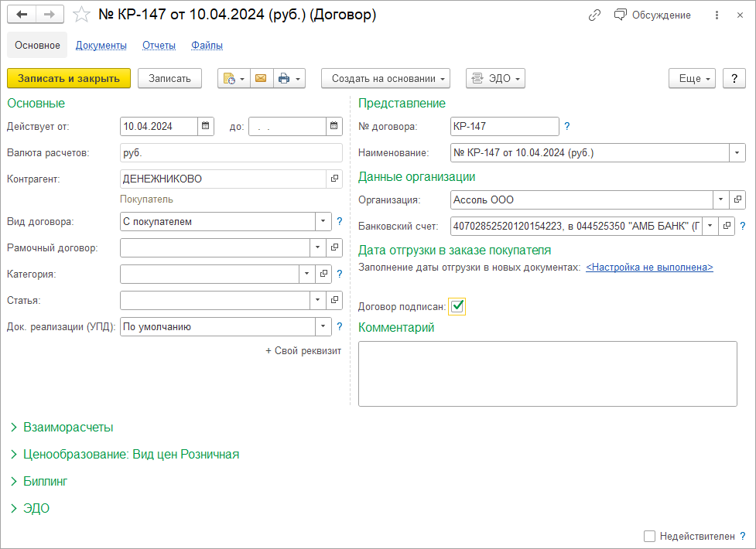The width and height of the screenshot is (756, 549).
Task: Open the Настройка не выполнена link
Action: 649,268
